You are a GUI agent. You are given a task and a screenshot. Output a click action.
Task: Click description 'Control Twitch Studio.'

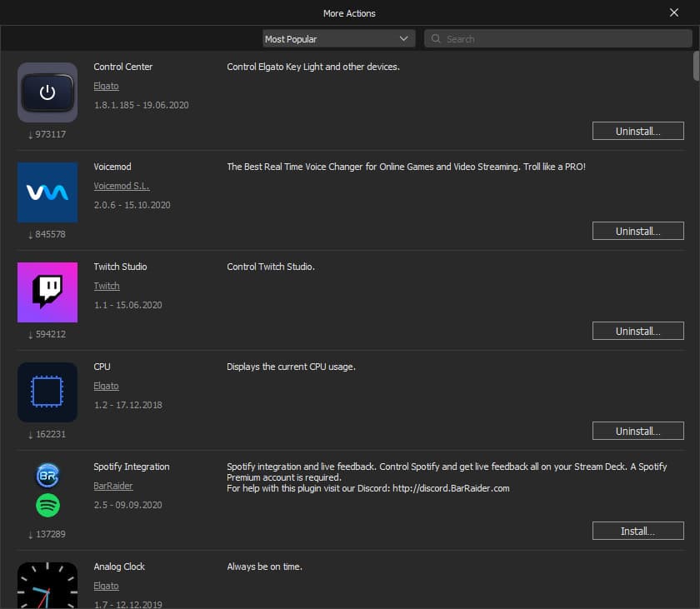(271, 267)
